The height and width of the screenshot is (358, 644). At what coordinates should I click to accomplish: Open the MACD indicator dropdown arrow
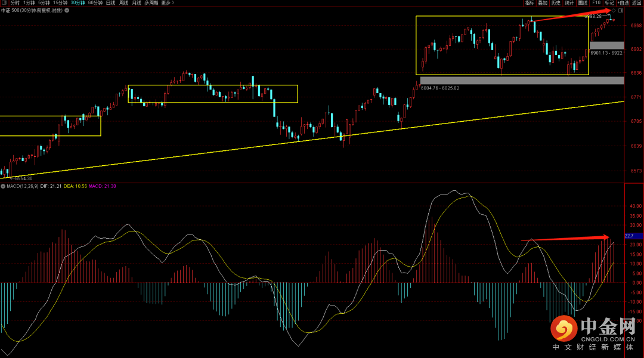pyautogui.click(x=4, y=187)
